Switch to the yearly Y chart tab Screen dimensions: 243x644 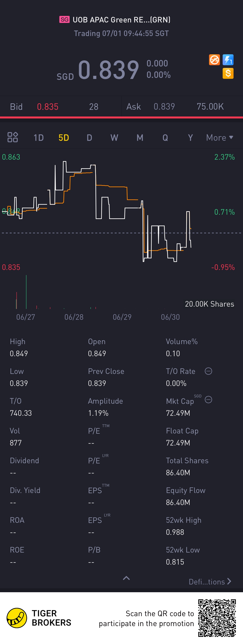point(191,138)
